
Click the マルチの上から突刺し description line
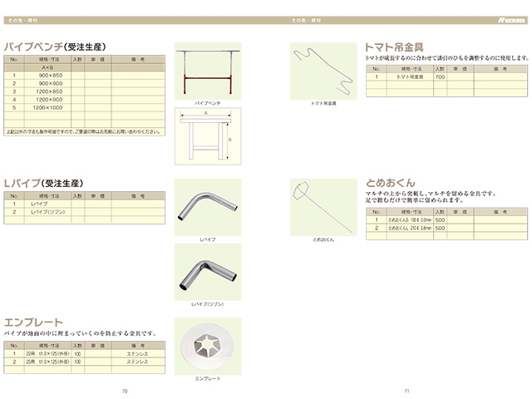(431, 194)
